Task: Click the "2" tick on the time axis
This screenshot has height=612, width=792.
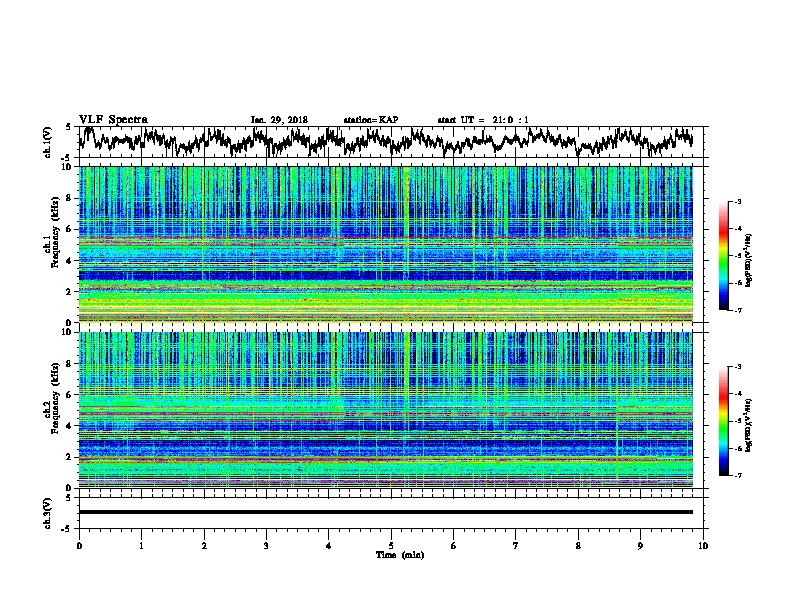Action: click(x=204, y=545)
